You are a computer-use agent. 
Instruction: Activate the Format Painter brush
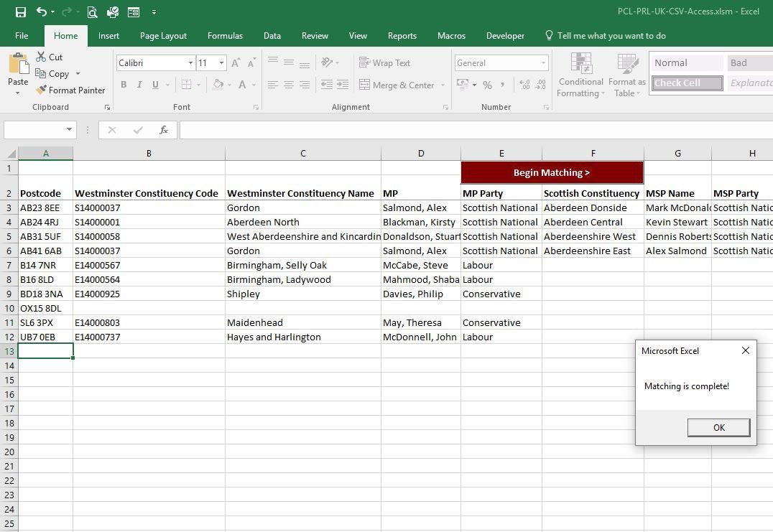(70, 90)
